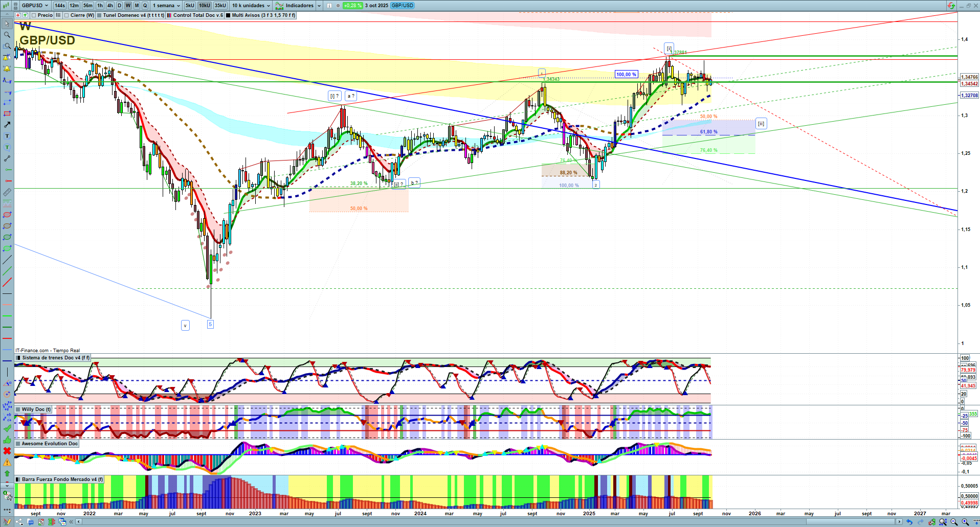Click zoom out magnifier at bottom right
This screenshot has width=980, height=527.
(x=954, y=522)
